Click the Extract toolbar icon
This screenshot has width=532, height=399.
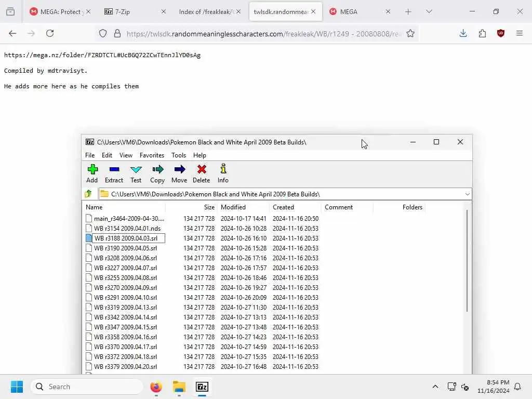pyautogui.click(x=114, y=174)
